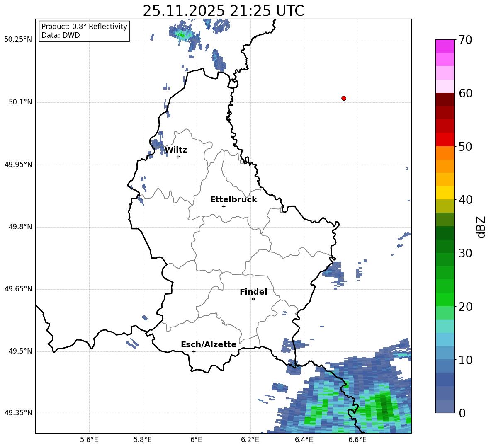Click the 'Findel' city label
This screenshot has height=448, width=491.
pyautogui.click(x=253, y=292)
